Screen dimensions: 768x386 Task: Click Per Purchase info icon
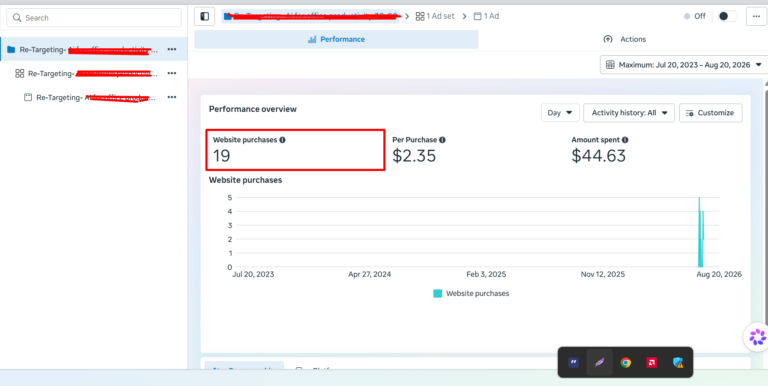pos(442,140)
